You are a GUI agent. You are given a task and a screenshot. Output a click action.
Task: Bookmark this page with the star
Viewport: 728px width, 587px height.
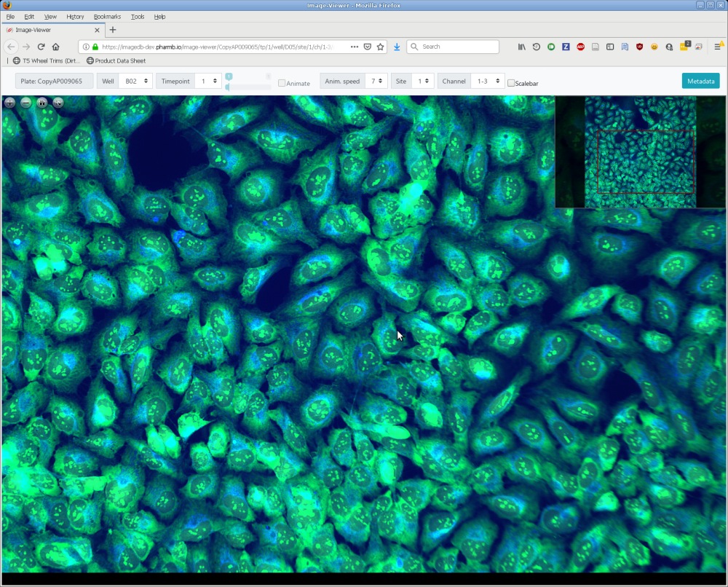(380, 47)
